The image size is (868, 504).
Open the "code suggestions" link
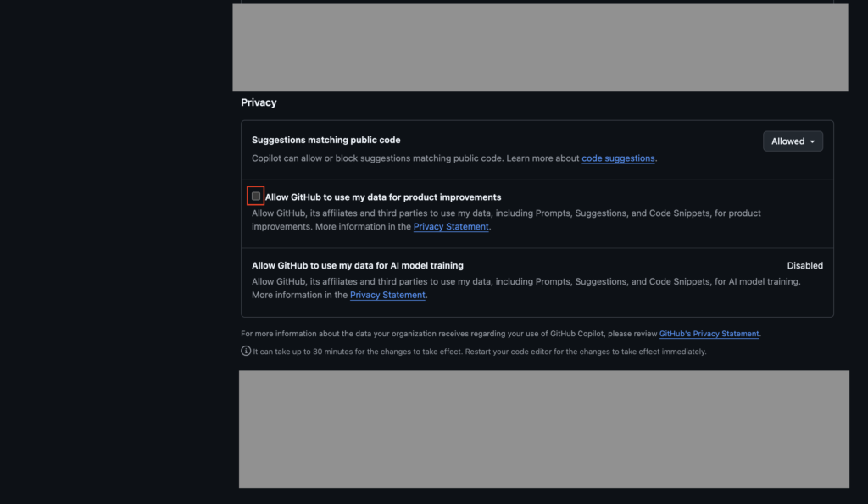point(618,158)
